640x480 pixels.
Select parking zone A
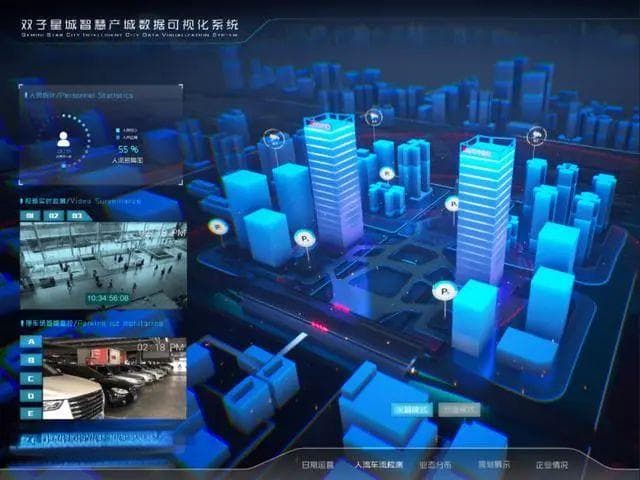(31, 342)
